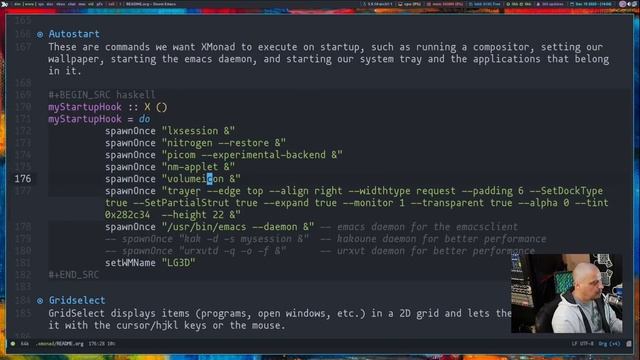Click the date and time in xmobar
The image size is (640, 360).
click(x=591, y=4)
